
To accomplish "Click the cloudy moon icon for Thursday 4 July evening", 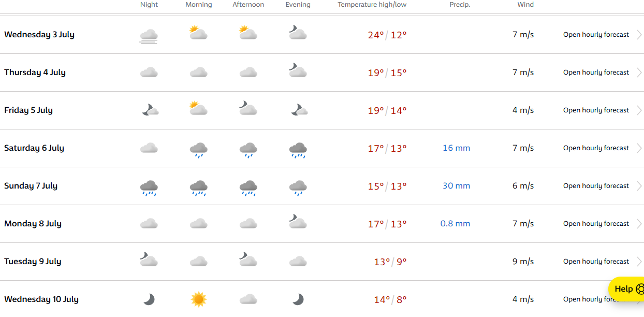I will point(298,70).
